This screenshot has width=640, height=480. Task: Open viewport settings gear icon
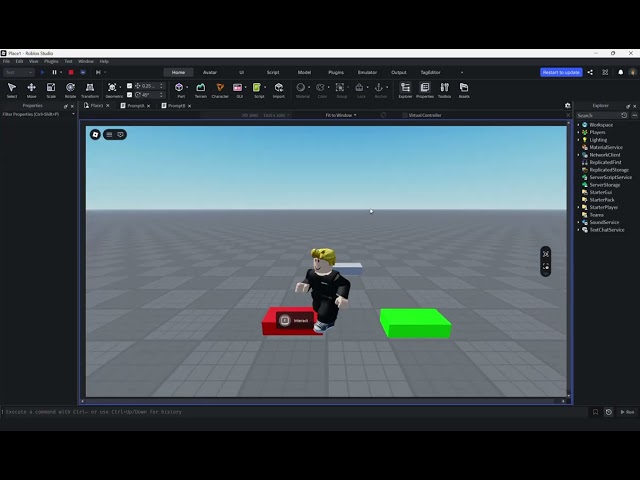point(567,105)
